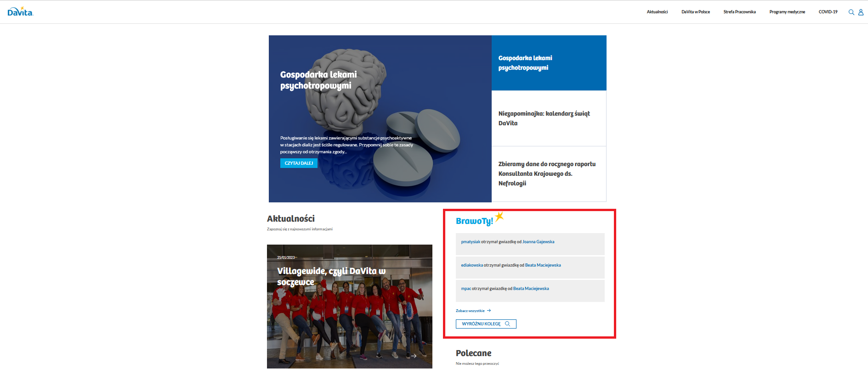Open Aktualności menu item
The width and height of the screenshot is (868, 374).
pyautogui.click(x=657, y=12)
